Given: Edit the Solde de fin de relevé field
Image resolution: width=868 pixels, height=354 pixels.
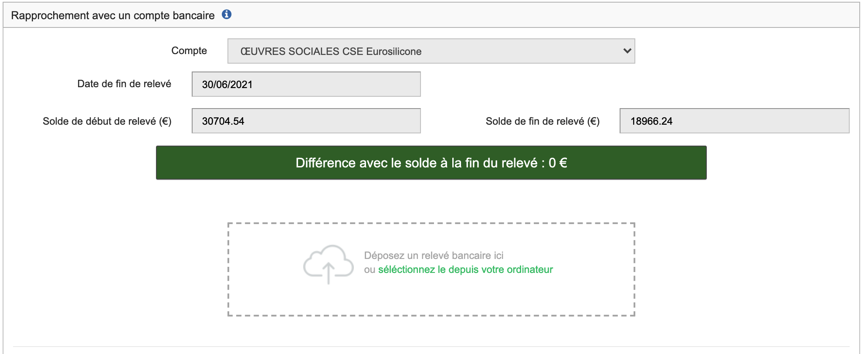Looking at the screenshot, I should click(x=734, y=121).
